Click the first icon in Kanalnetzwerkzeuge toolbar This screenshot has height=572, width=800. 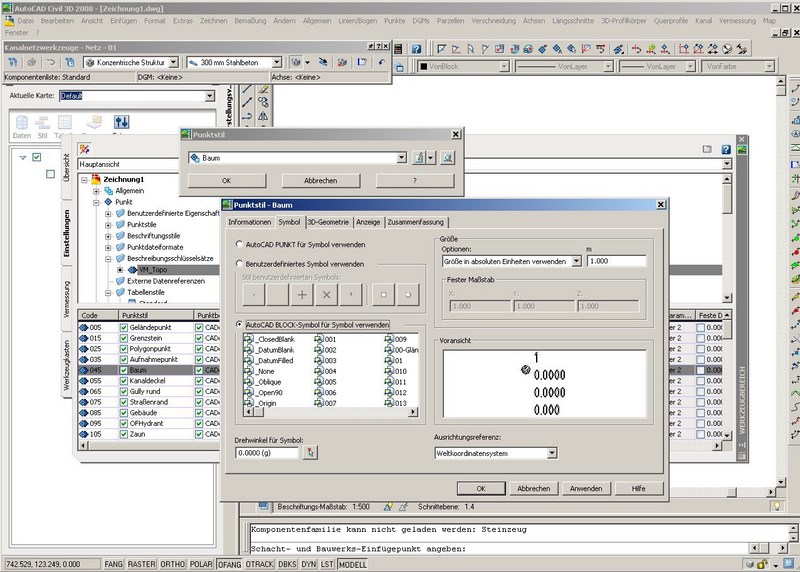[13, 62]
